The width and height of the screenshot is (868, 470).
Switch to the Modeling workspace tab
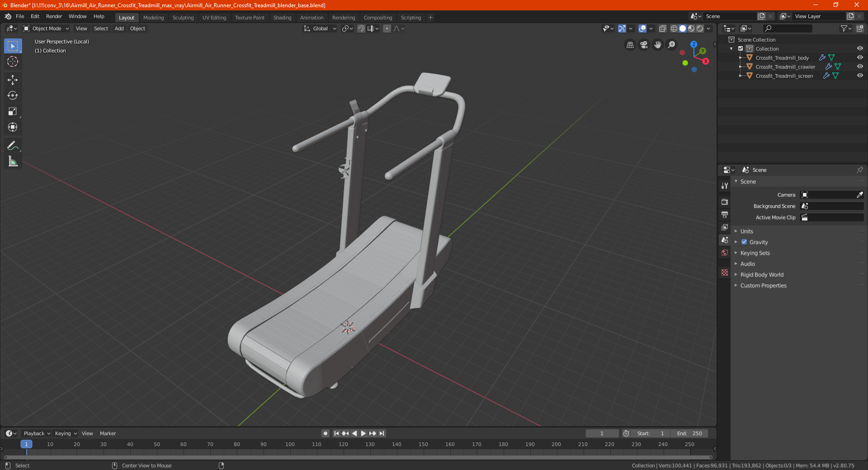click(153, 18)
